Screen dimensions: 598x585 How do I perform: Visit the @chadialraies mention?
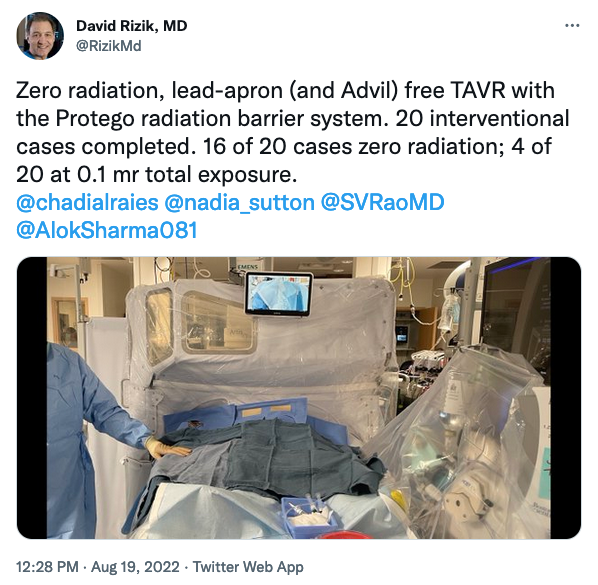87,202
